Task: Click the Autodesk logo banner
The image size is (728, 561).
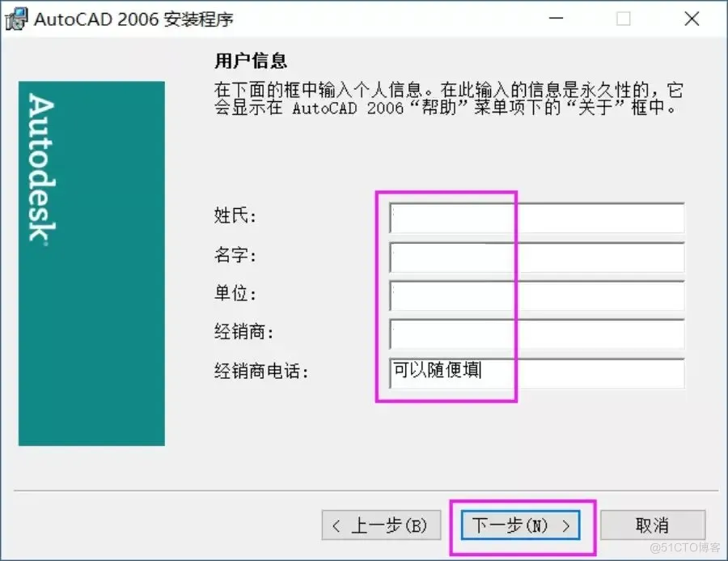Action: tap(91, 264)
